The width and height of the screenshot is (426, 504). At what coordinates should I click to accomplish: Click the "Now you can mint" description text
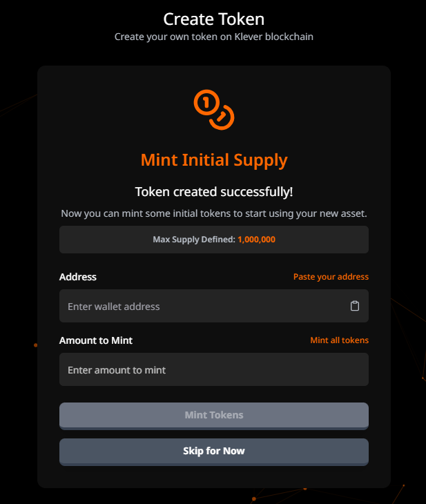tap(213, 213)
